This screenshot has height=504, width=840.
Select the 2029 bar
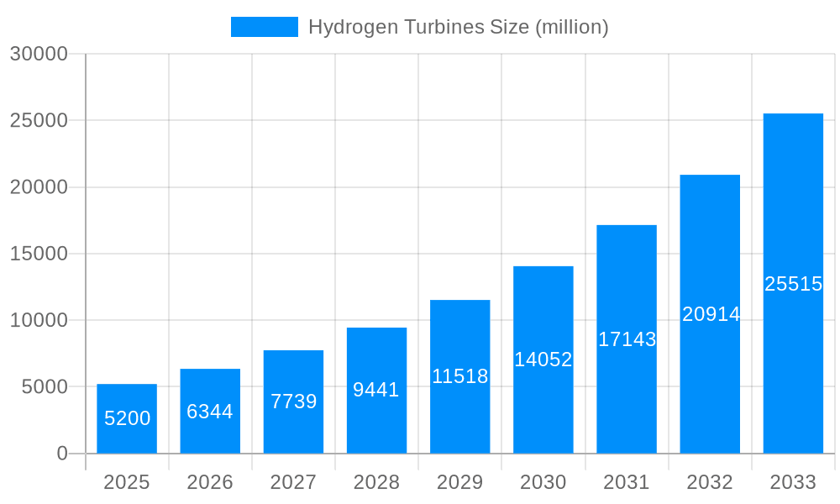click(459, 378)
